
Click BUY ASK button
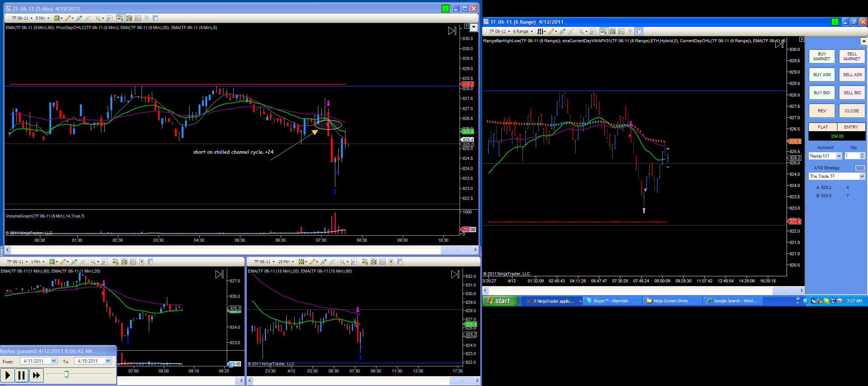coord(822,75)
